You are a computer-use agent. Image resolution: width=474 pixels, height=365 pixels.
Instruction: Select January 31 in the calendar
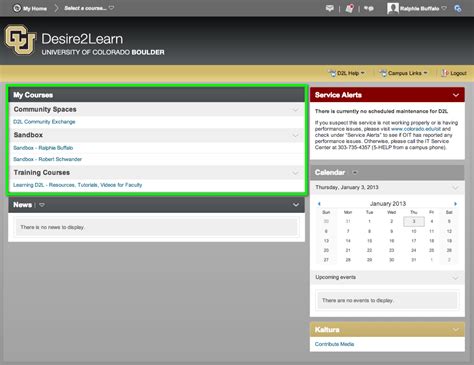click(x=414, y=260)
